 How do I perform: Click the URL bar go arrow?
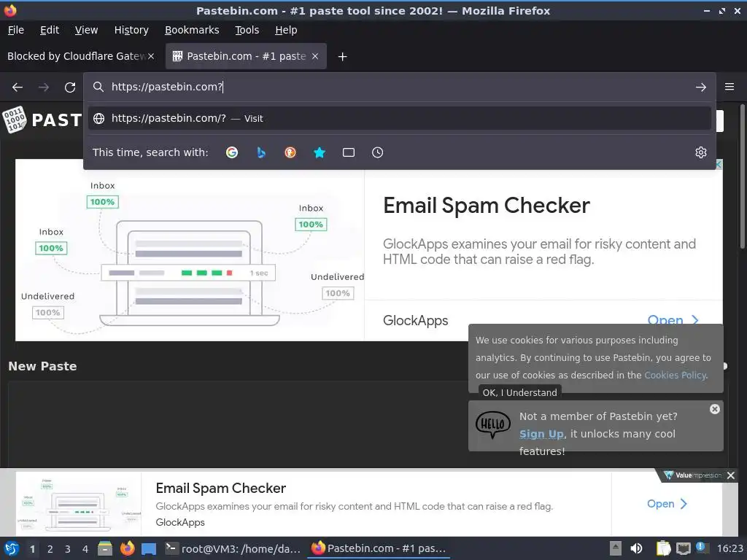tap(701, 87)
